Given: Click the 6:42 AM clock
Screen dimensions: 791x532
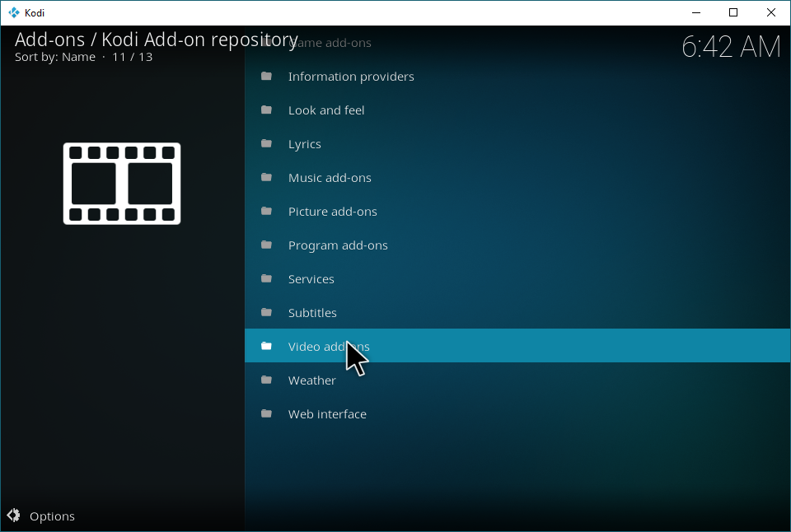Looking at the screenshot, I should click(731, 47).
